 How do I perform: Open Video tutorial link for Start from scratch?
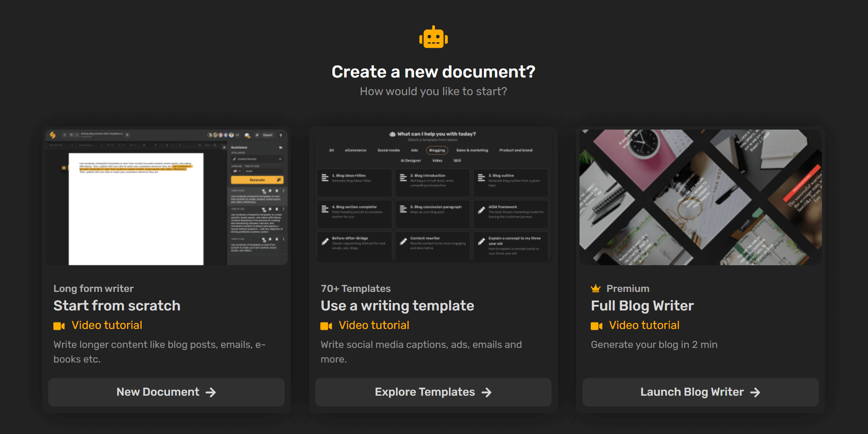(x=107, y=325)
